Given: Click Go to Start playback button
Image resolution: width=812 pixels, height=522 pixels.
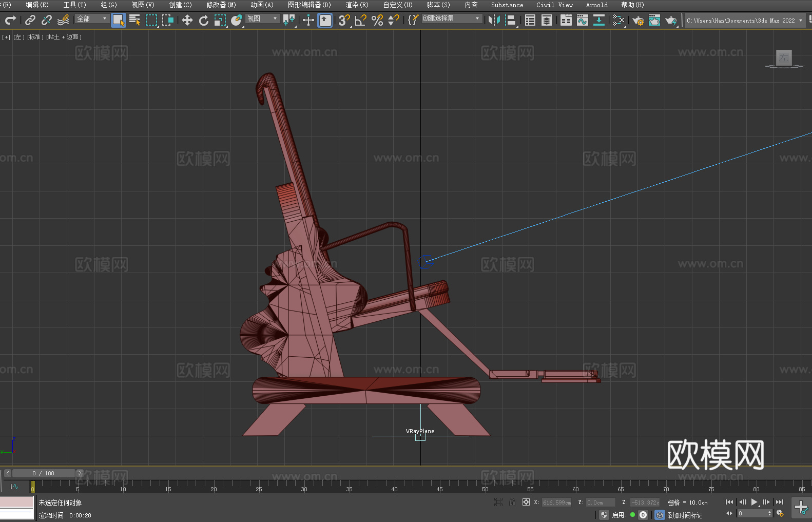Looking at the screenshot, I should pyautogui.click(x=729, y=502).
